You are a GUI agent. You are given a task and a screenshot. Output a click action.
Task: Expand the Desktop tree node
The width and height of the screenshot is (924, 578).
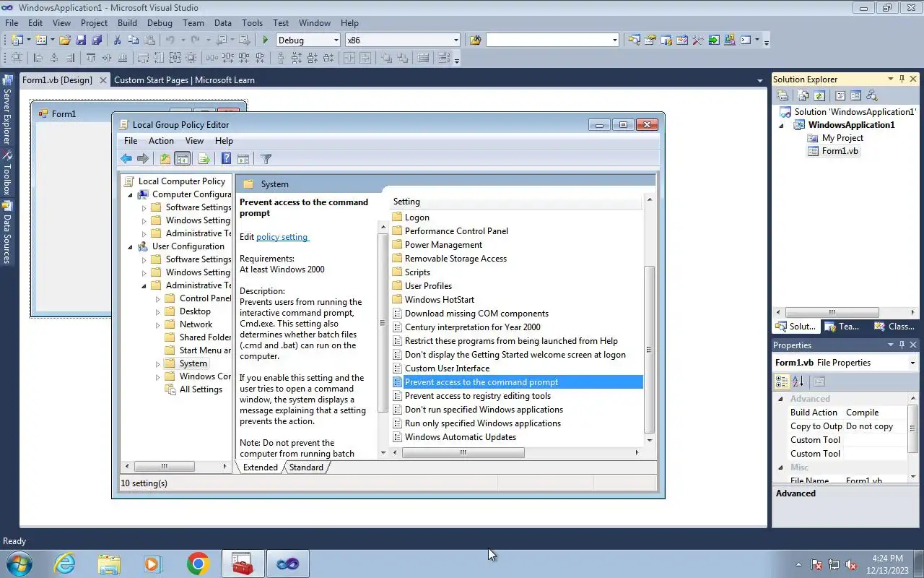tap(158, 311)
